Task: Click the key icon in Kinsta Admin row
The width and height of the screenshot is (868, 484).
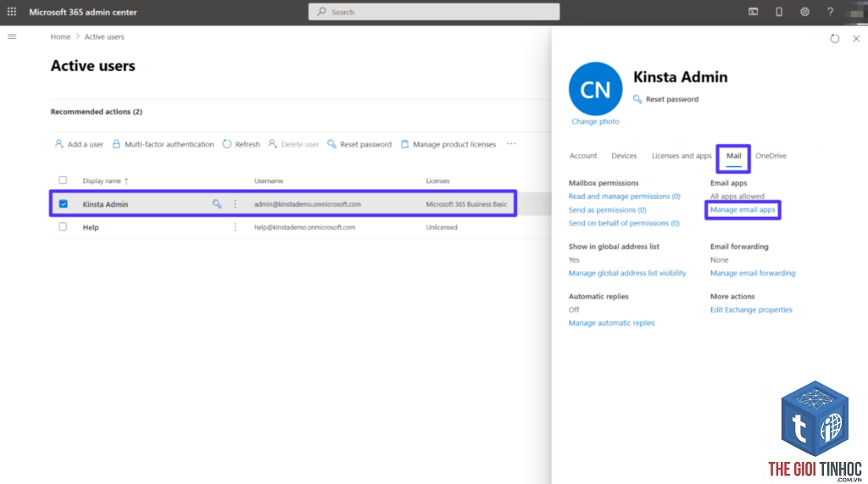Action: (216, 203)
